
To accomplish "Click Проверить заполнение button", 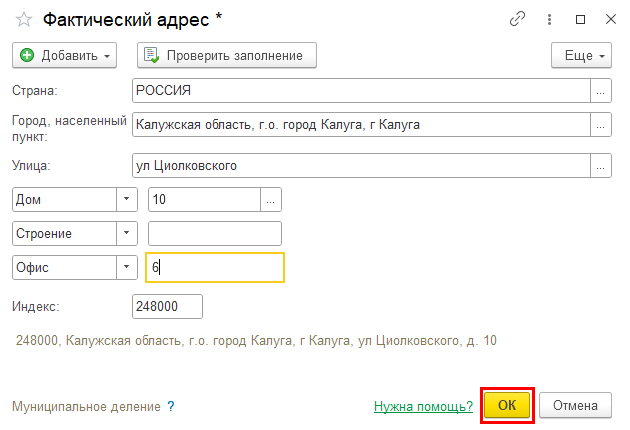I will pos(227,55).
